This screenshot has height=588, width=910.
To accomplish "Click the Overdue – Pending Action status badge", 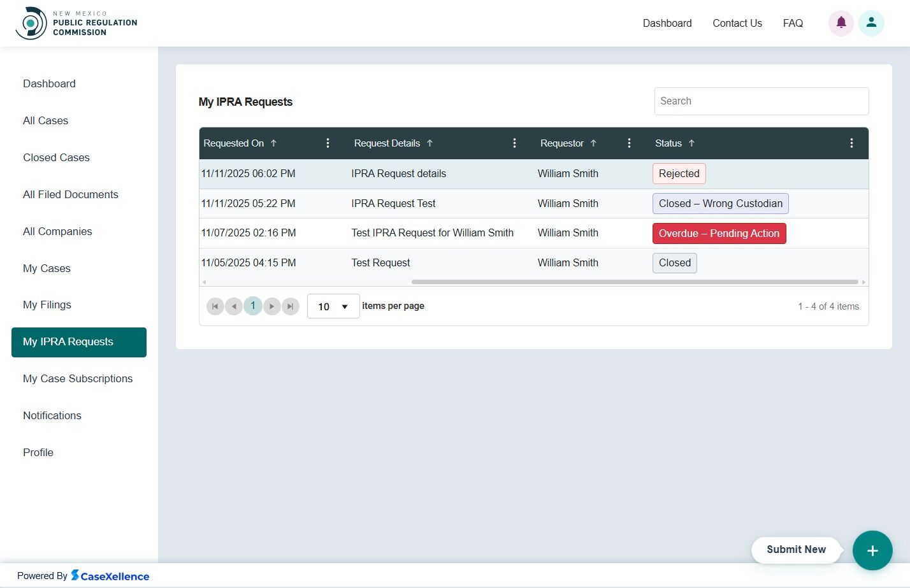I will [719, 233].
